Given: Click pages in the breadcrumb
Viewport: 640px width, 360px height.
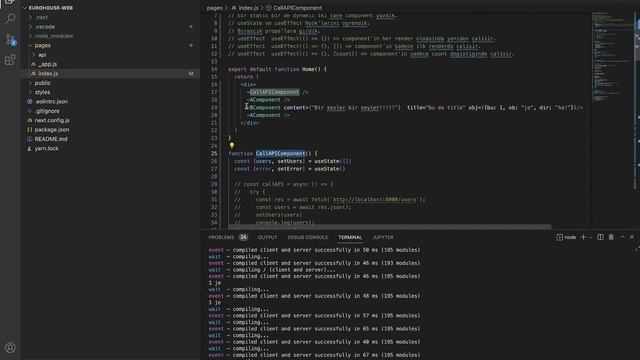Looking at the screenshot, I should [214, 8].
